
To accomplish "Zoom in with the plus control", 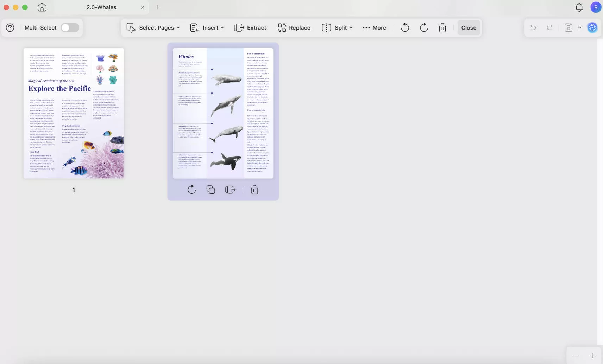I will pos(592,356).
